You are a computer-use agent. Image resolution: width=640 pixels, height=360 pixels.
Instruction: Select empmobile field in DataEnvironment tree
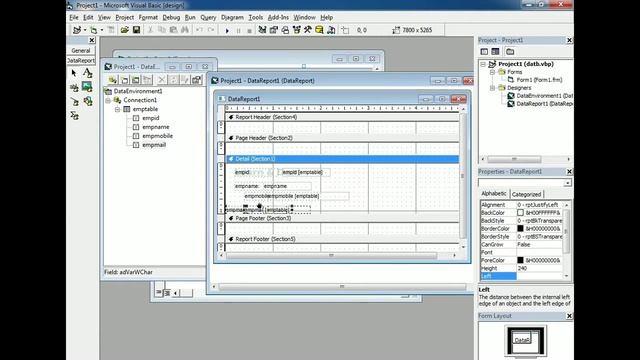point(157,136)
